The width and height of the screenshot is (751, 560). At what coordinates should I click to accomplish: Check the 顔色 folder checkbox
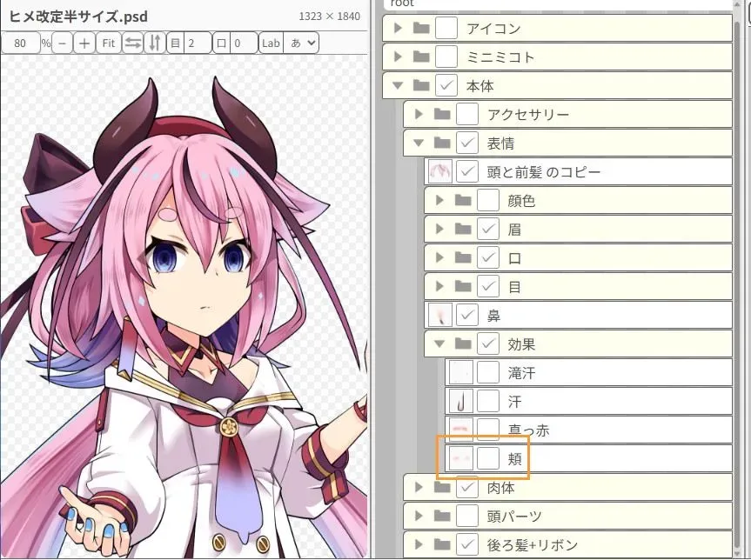tap(488, 201)
